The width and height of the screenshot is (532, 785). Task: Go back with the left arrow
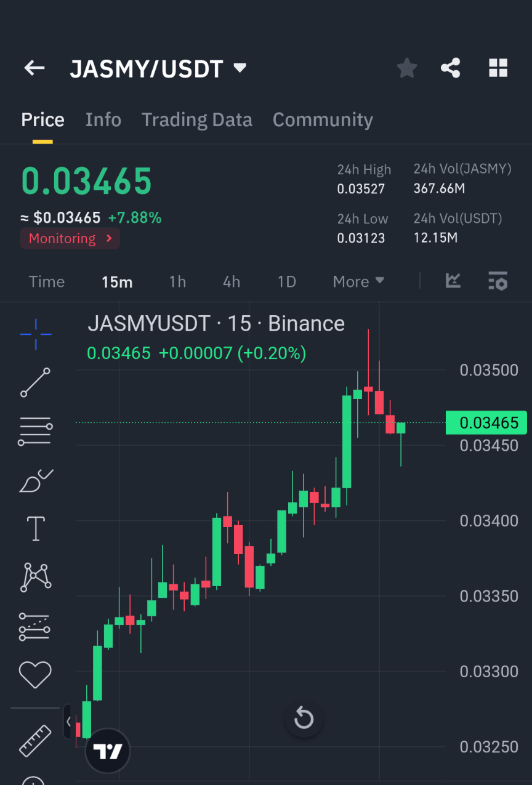[x=34, y=68]
